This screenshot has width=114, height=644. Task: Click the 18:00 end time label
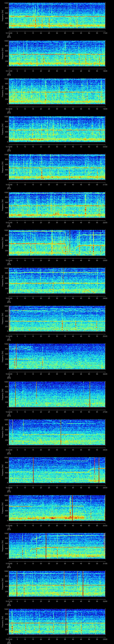(105, 71)
